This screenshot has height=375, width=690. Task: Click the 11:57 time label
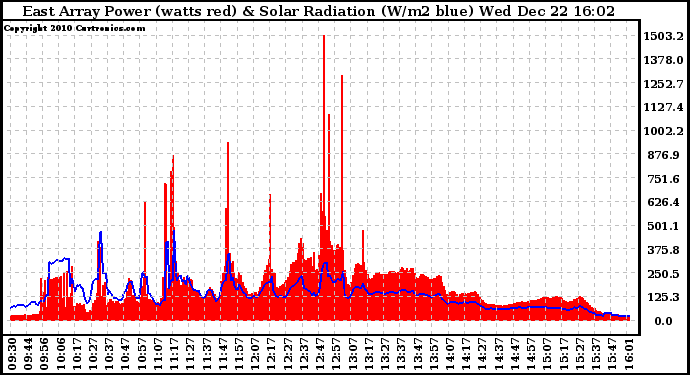[239, 354]
